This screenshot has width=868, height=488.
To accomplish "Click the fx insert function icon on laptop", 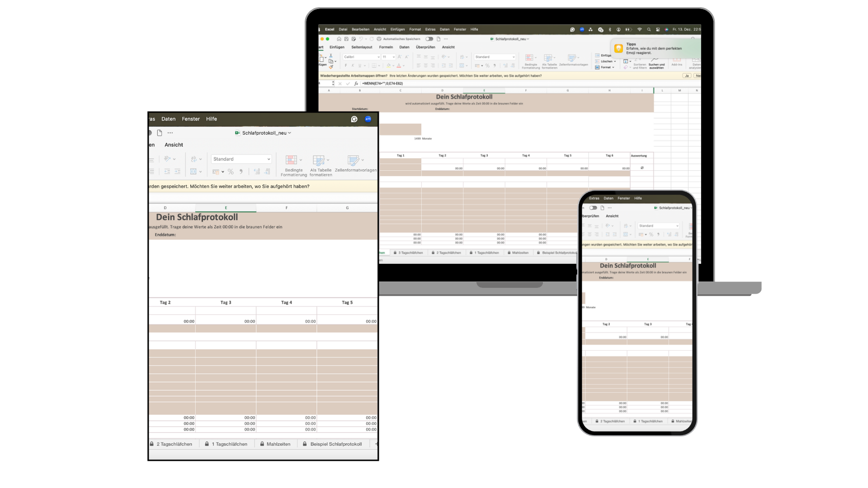I will [356, 84].
